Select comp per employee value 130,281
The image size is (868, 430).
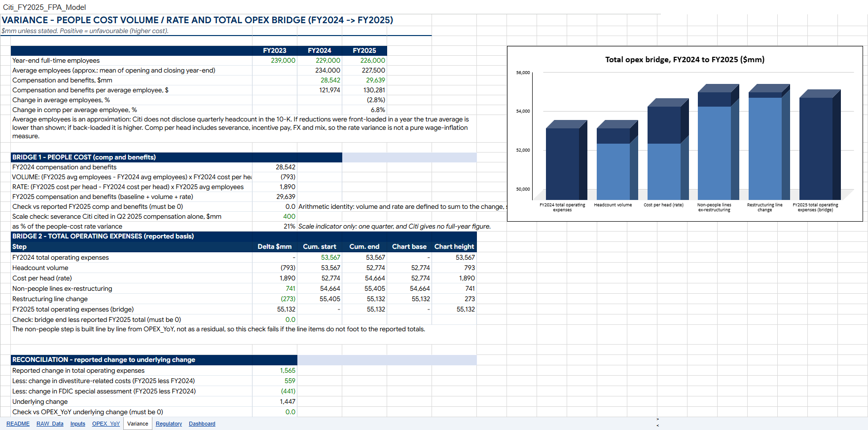click(374, 90)
